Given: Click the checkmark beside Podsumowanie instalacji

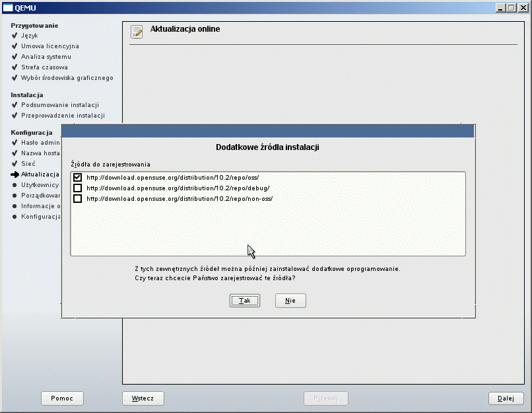Looking at the screenshot, I should coord(15,105).
